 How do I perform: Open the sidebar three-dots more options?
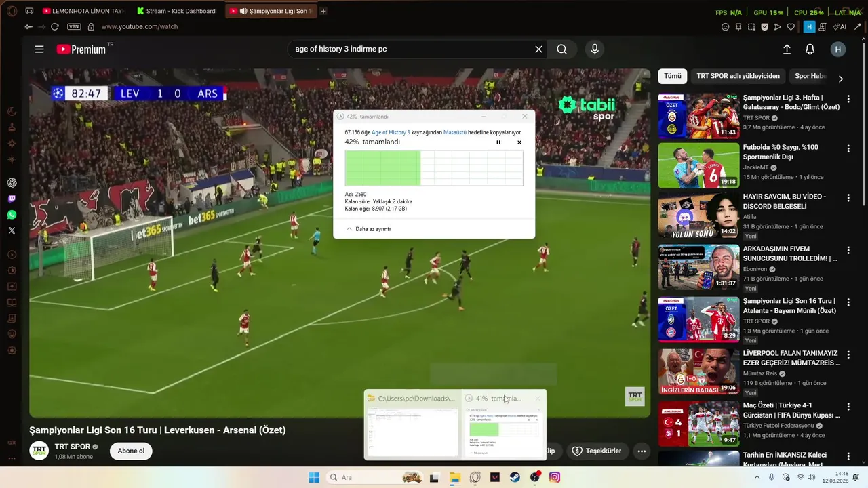(12, 458)
